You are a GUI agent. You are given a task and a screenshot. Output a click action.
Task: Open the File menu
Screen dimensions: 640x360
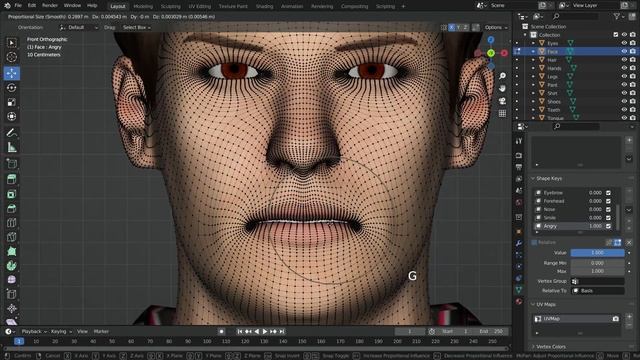pos(18,6)
